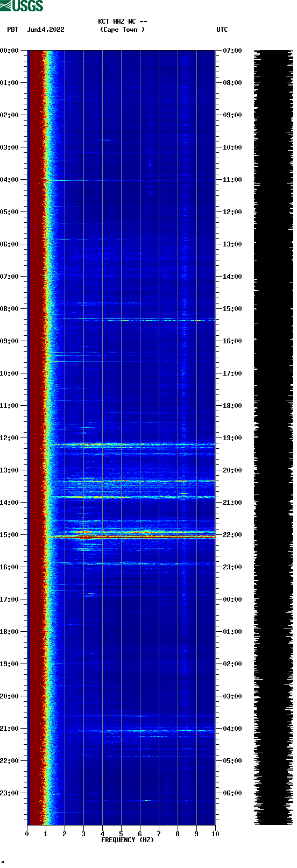Click the strong red broadband event near 15:00 PDT
This screenshot has width=297, height=868.
click(132, 537)
